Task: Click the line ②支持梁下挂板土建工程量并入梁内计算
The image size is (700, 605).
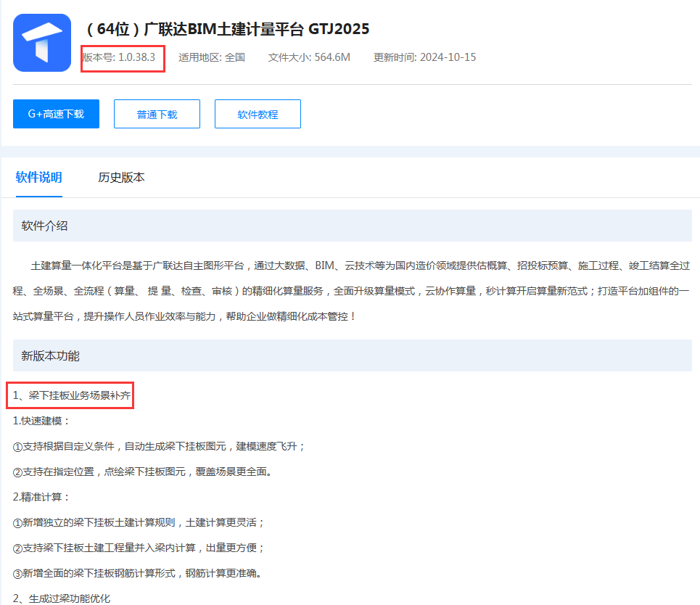Action: (x=139, y=548)
